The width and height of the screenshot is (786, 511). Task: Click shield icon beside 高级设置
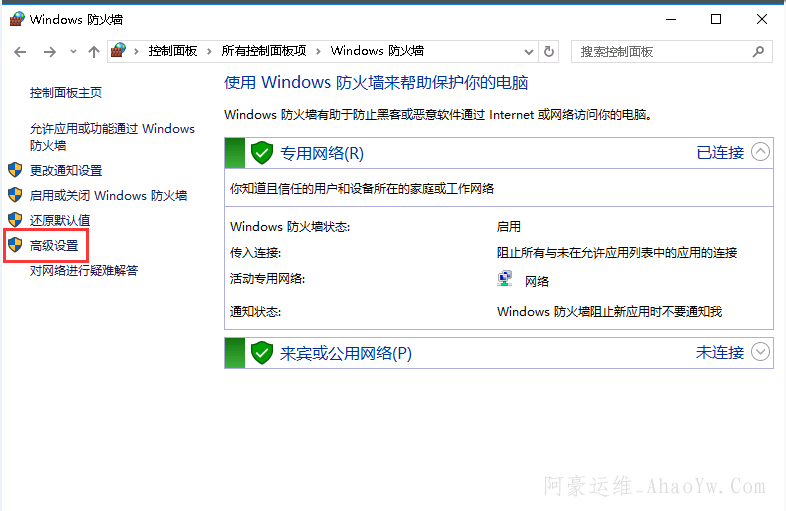tap(16, 245)
